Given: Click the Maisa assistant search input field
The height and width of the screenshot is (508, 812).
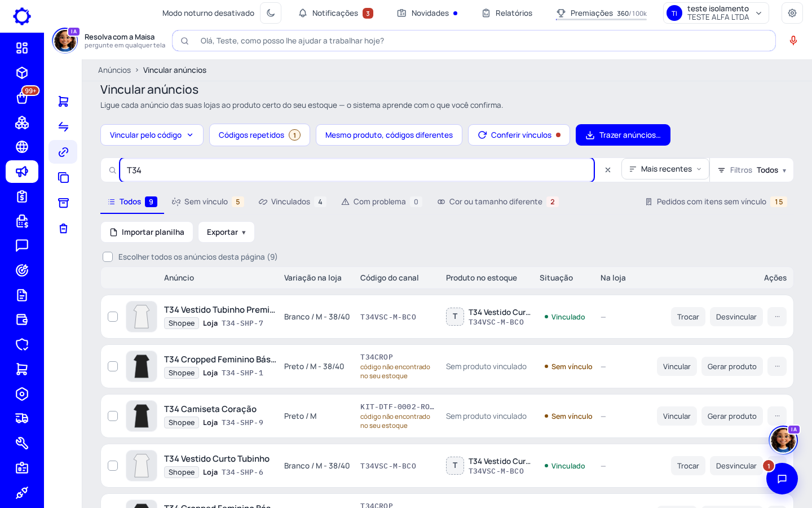Looking at the screenshot, I should tap(474, 41).
